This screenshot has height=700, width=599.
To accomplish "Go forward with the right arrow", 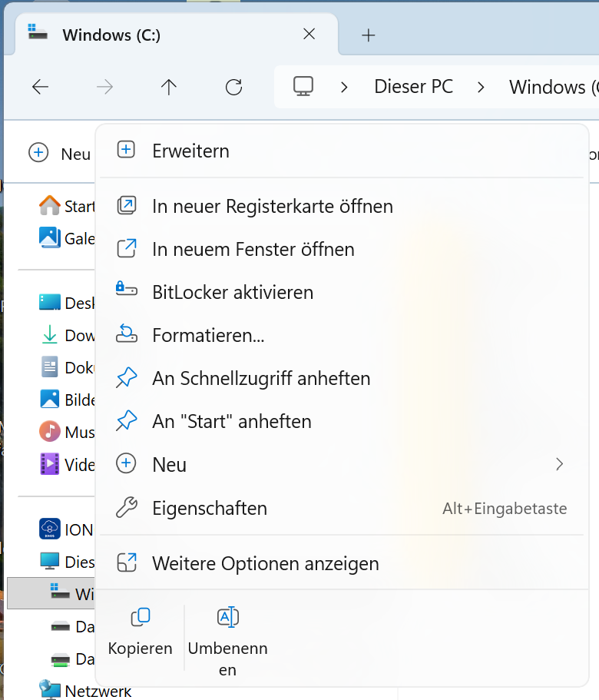I will [104, 87].
